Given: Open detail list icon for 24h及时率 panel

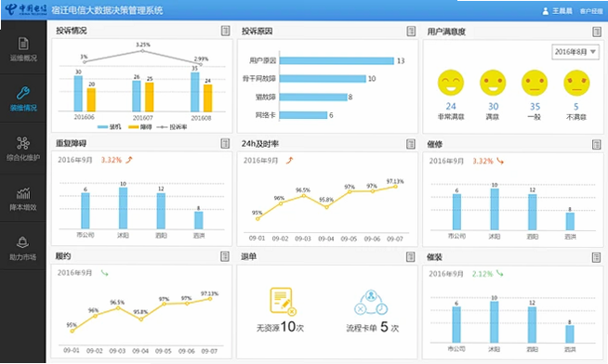Looking at the screenshot, I should [411, 144].
